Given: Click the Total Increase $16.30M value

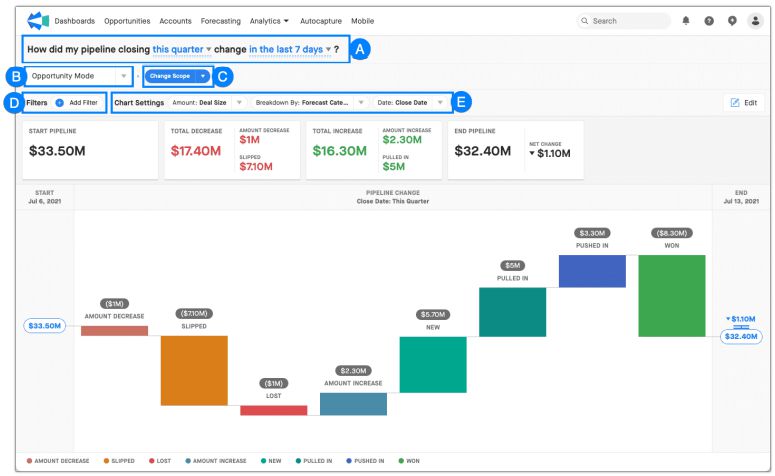Looking at the screenshot, I should click(340, 151).
